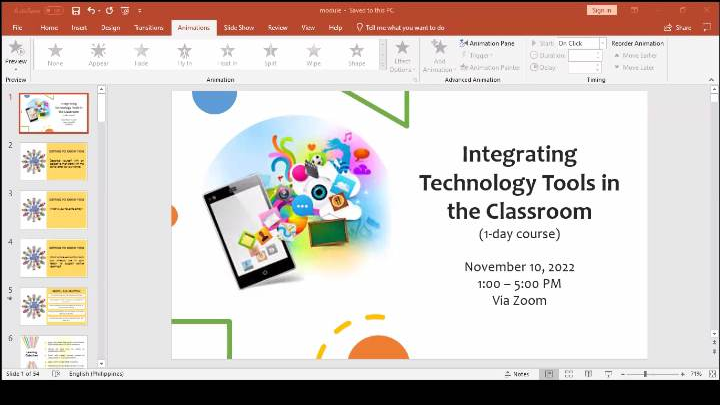Select the Shape animation effect
720x405 pixels.
[357, 54]
